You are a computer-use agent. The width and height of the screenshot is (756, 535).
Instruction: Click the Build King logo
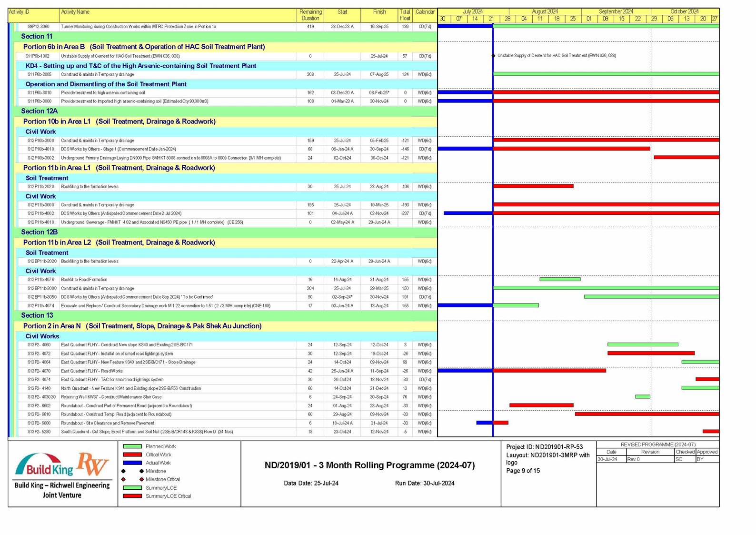44,465
